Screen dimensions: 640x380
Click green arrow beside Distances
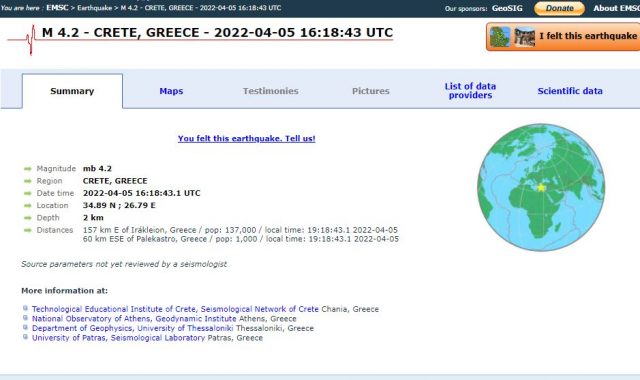(x=28, y=230)
